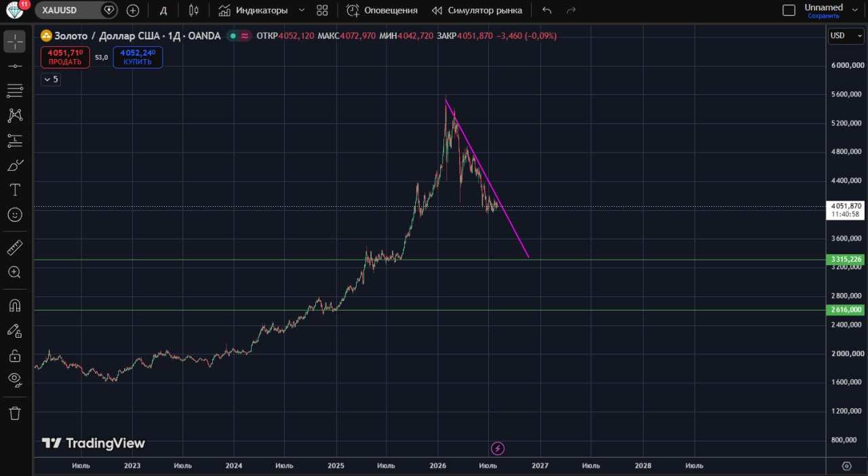Select the 2616,000 horizontal line price label
The height and width of the screenshot is (476, 868).
[846, 310]
